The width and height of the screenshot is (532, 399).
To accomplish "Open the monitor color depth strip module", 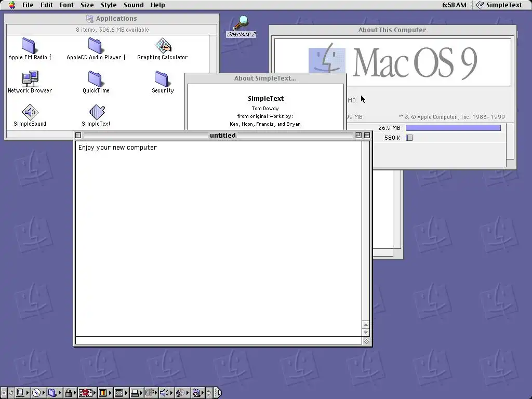I will pos(105,393).
